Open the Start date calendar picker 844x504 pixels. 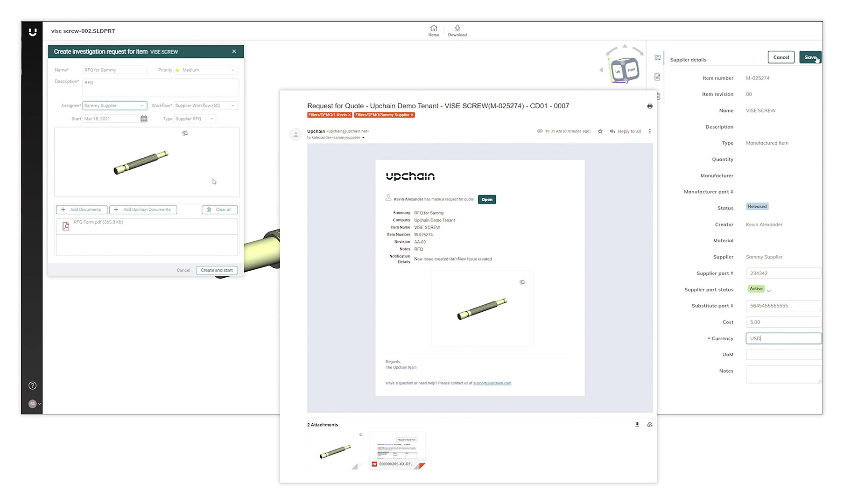coord(144,119)
